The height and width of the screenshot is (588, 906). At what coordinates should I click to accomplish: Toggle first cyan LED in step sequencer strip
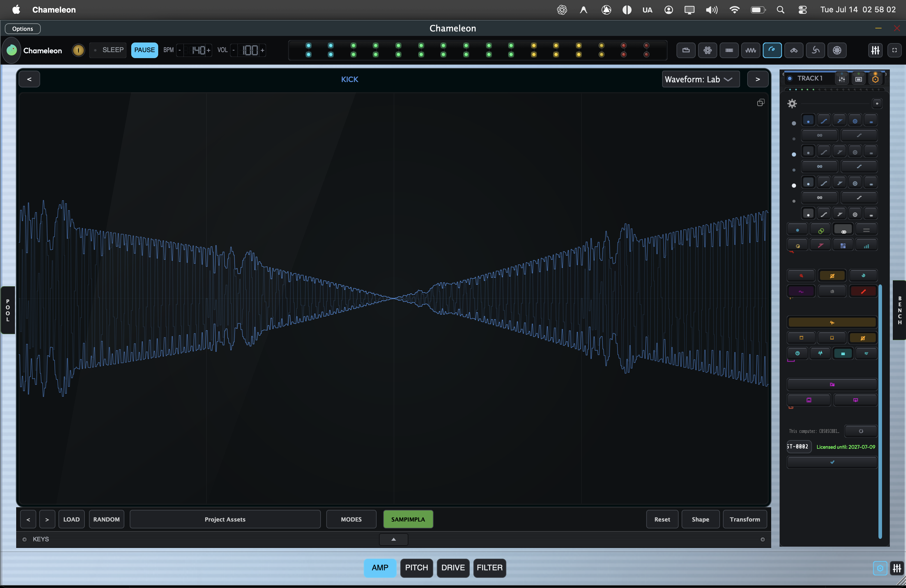[x=308, y=46]
